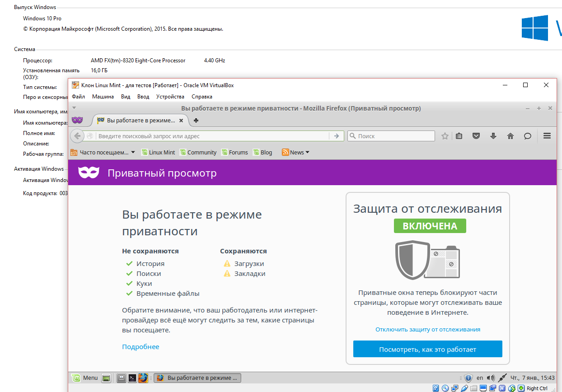The height and width of the screenshot is (392, 562).
Task: Open the Linux Mint bookmark
Action: pos(158,153)
